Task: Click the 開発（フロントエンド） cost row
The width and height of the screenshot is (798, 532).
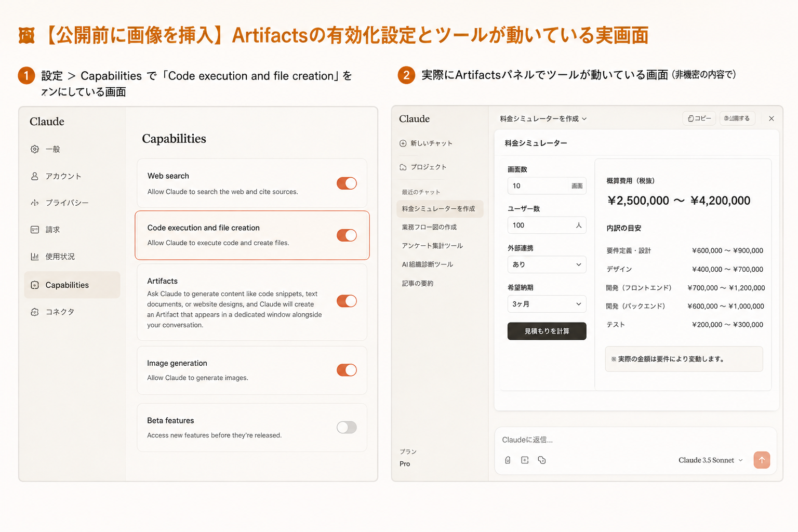Action: [685, 288]
